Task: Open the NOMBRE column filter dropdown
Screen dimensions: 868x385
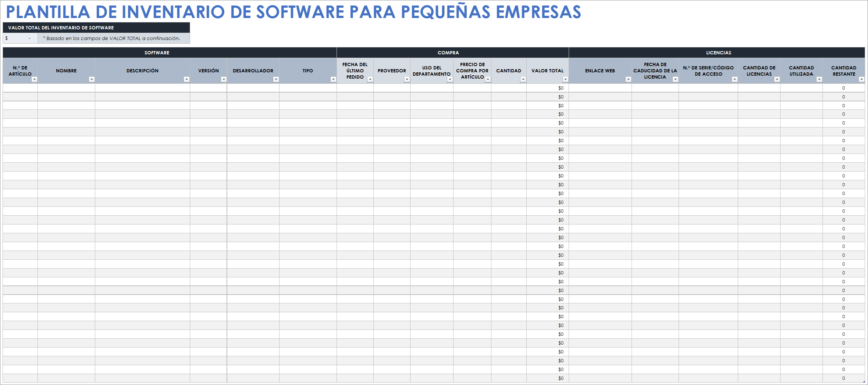Action: pos(92,80)
